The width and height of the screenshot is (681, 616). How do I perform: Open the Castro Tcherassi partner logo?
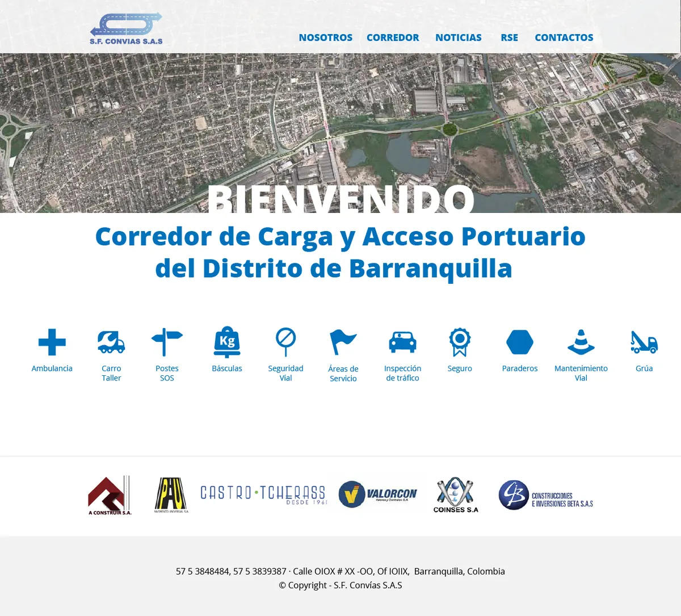(x=264, y=494)
